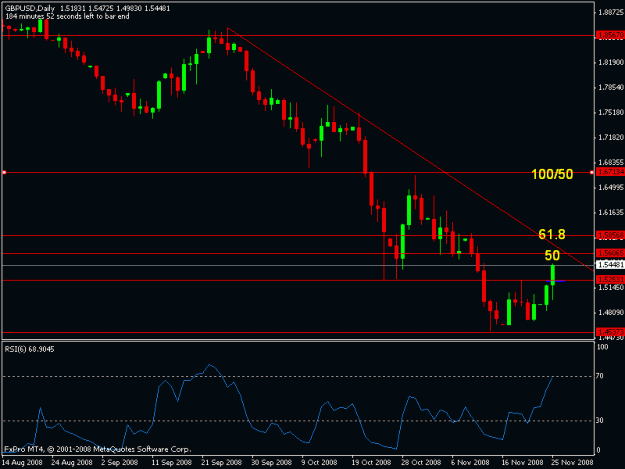Viewport: 625px width, 469px height.
Task: Select the descending red trendline
Action: [x=411, y=149]
